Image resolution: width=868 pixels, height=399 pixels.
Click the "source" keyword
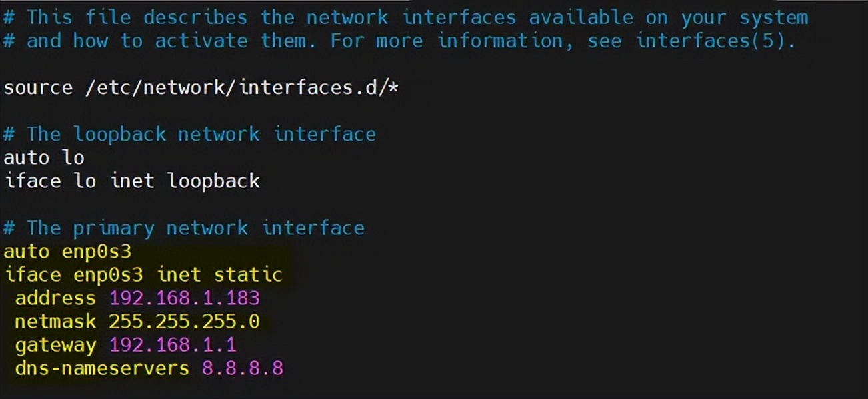tap(38, 87)
